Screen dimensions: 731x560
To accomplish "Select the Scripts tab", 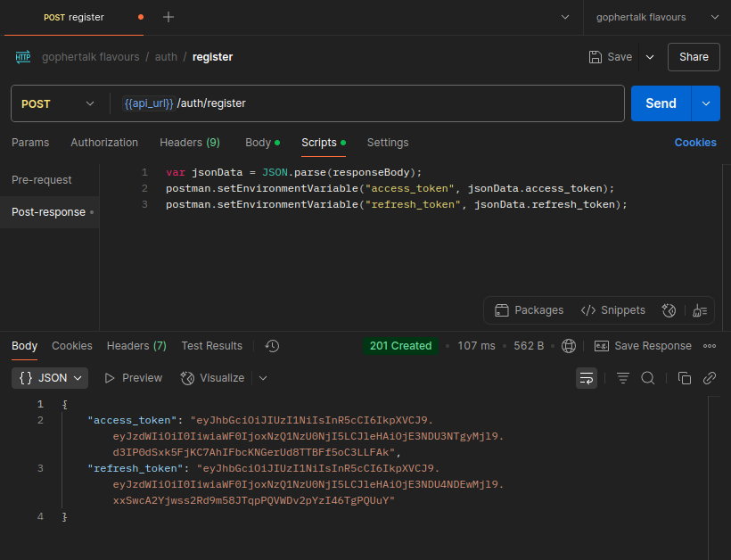I will click(324, 143).
